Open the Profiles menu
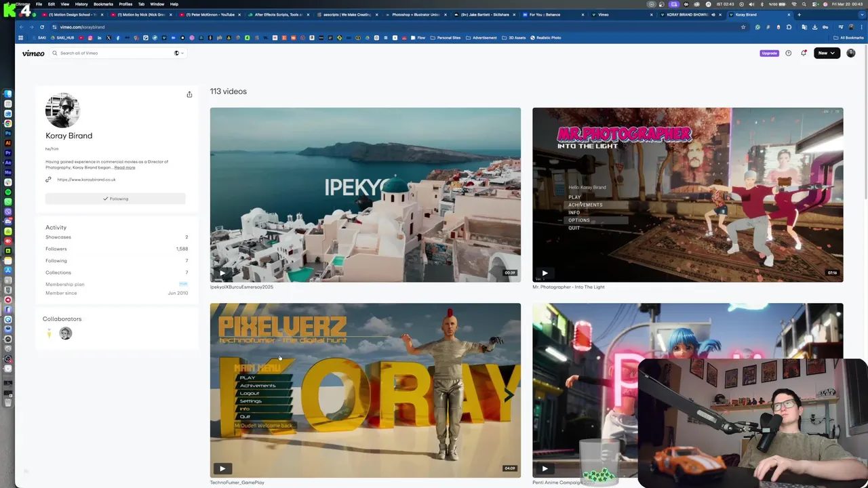 point(125,4)
